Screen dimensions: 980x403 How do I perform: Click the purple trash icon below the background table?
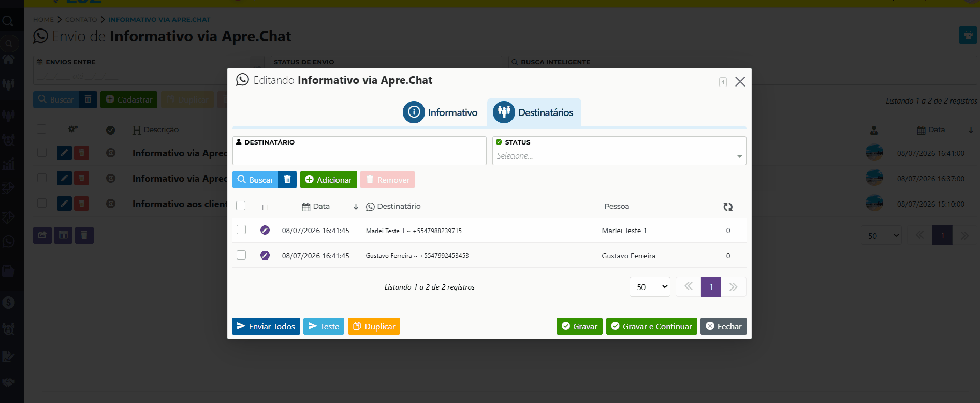pyautogui.click(x=84, y=235)
